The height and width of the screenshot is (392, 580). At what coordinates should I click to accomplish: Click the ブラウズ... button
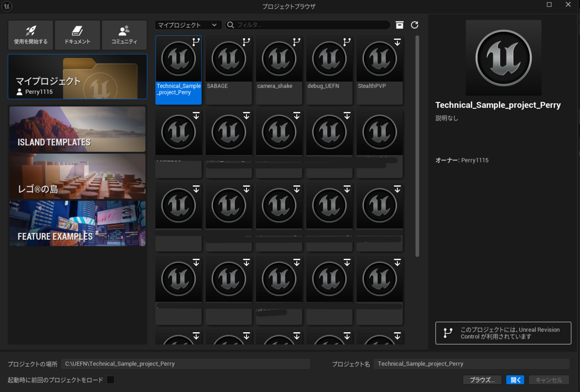[482, 380]
